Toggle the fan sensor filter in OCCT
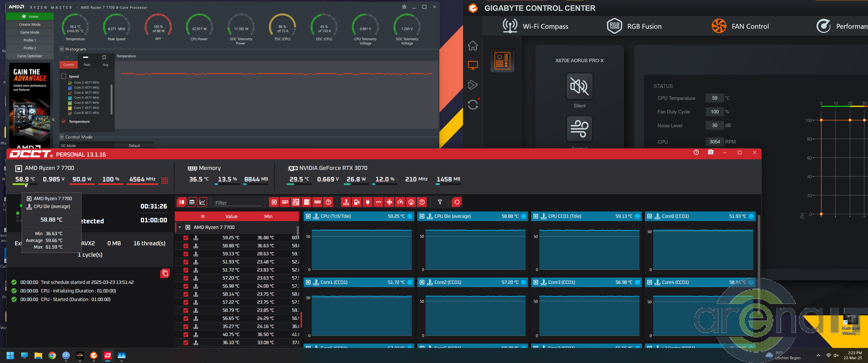 click(389, 202)
